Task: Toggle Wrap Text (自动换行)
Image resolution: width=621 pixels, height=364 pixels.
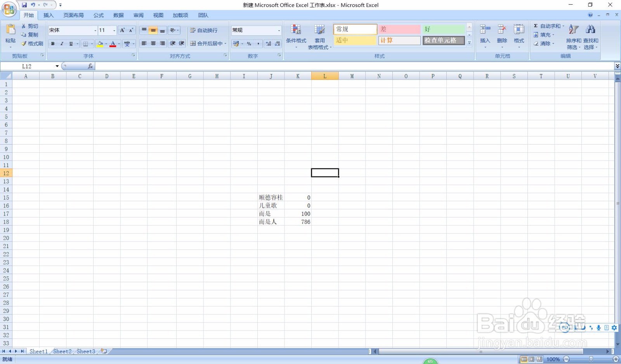Action: [204, 30]
